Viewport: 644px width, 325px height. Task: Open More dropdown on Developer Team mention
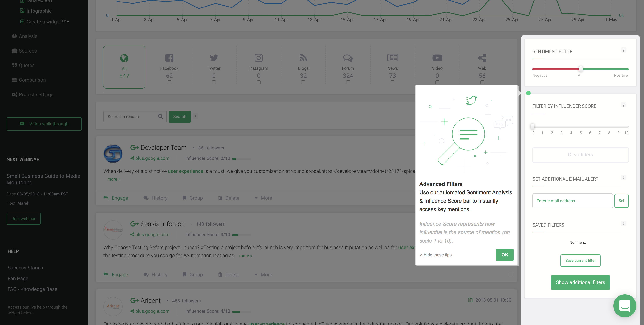(x=263, y=198)
